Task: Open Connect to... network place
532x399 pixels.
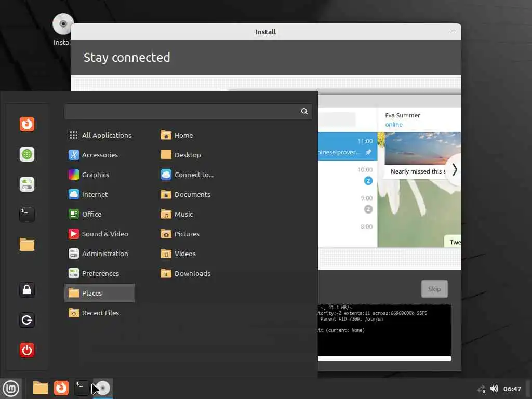Action: [187, 175]
